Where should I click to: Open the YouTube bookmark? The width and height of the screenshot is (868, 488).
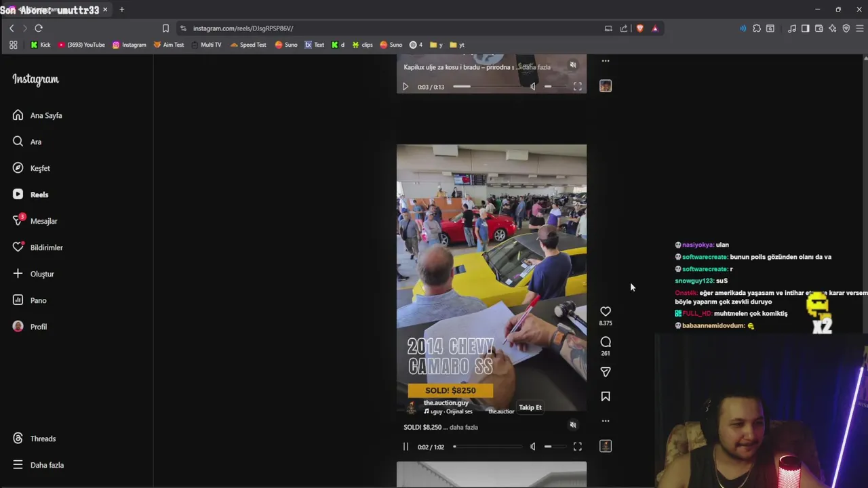tap(81, 45)
